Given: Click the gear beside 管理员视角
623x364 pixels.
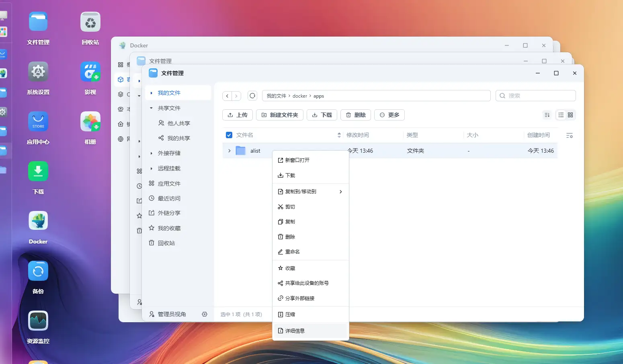Looking at the screenshot, I should click(x=205, y=314).
